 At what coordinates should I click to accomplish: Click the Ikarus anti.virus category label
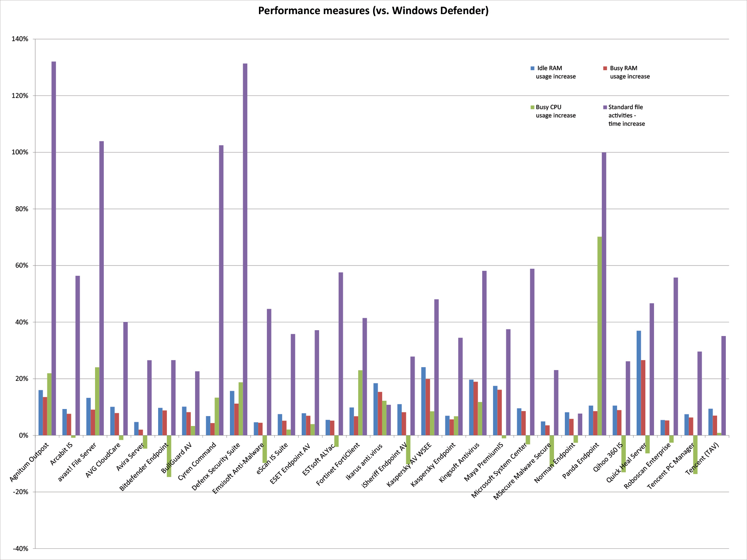coord(364,461)
